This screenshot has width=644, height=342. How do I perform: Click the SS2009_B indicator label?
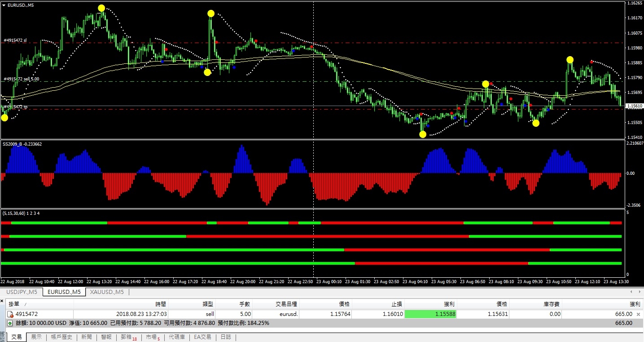tap(22, 144)
